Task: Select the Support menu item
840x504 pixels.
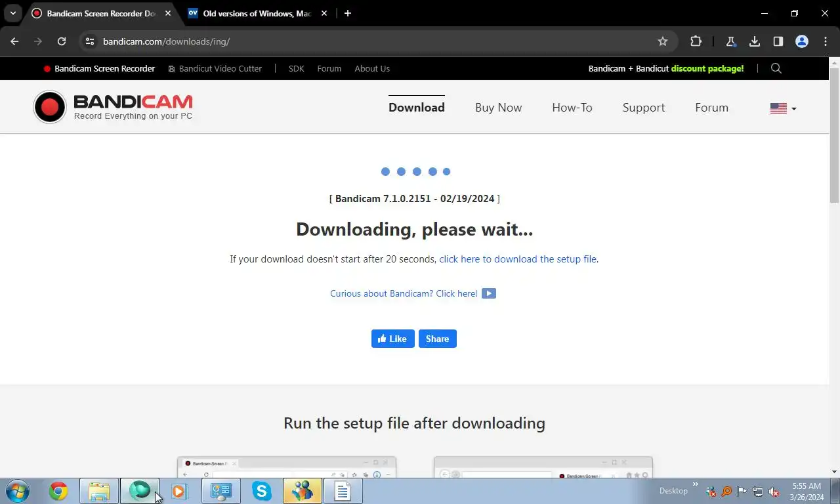Action: pos(644,108)
